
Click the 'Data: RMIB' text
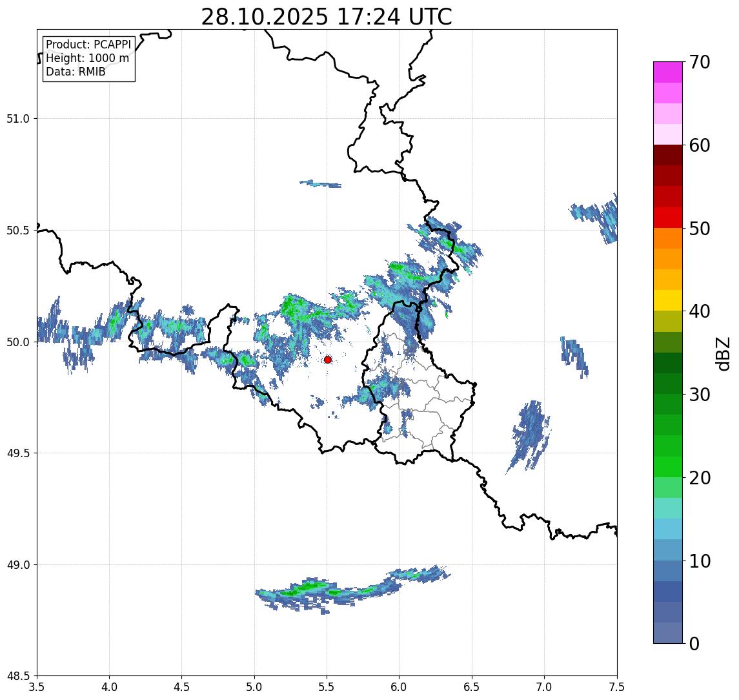76,72
